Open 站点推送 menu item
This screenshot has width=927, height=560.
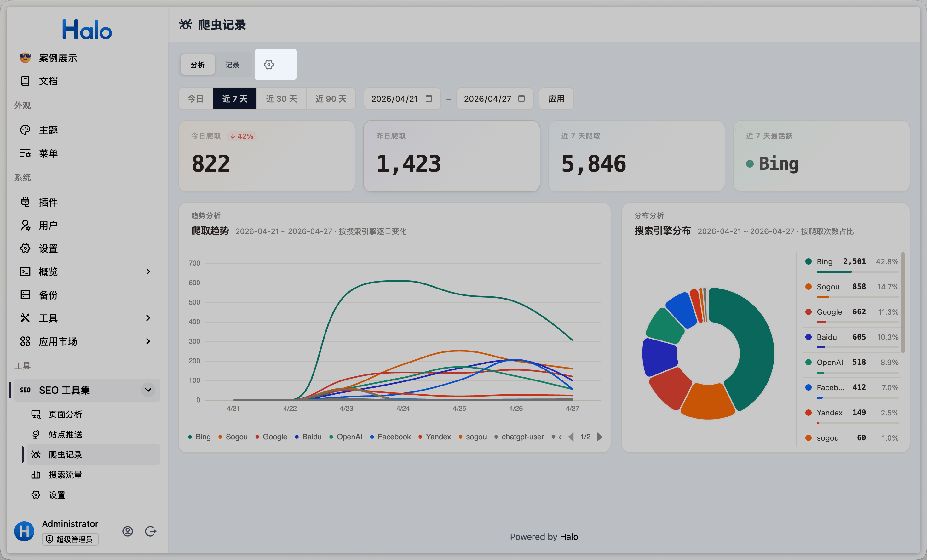pyautogui.click(x=93, y=434)
